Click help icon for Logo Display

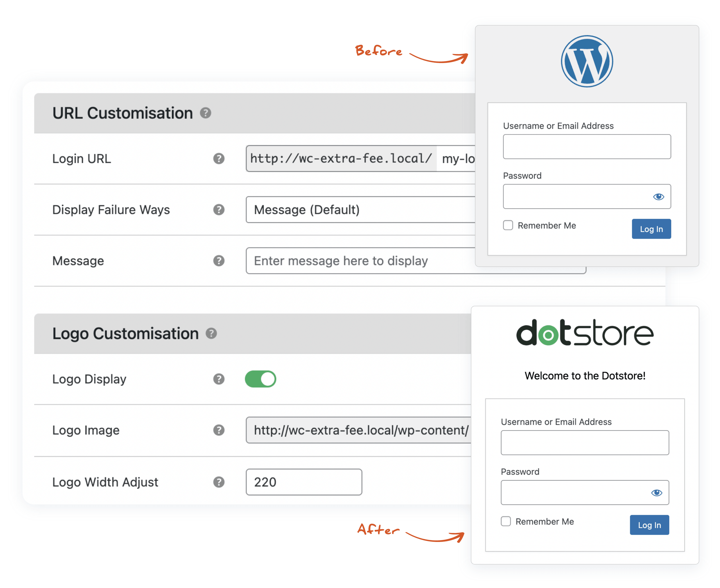tap(219, 379)
